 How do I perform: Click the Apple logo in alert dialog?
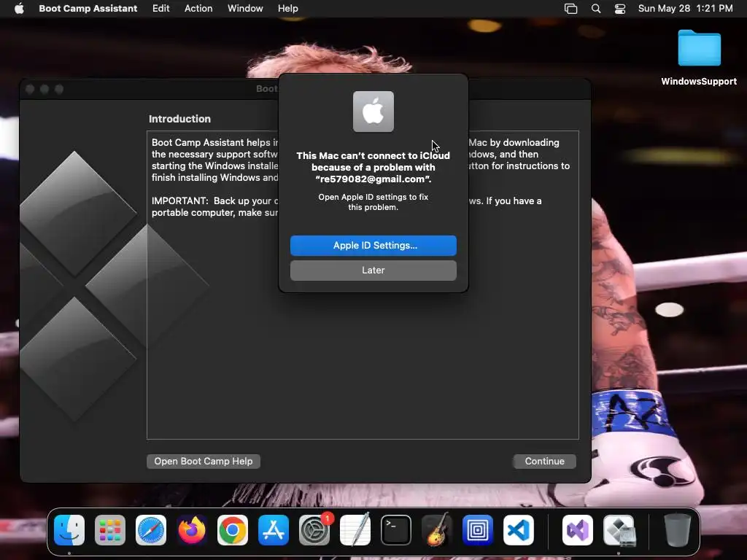point(373,112)
